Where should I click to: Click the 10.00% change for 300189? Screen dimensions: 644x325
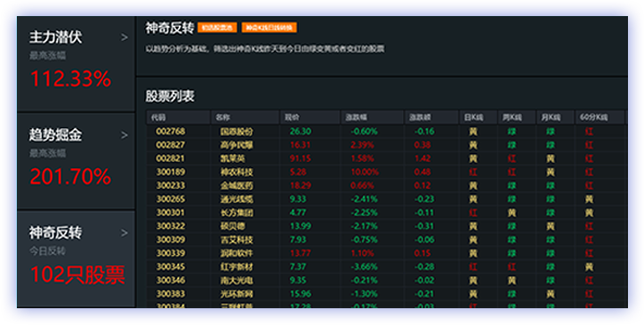click(x=365, y=172)
